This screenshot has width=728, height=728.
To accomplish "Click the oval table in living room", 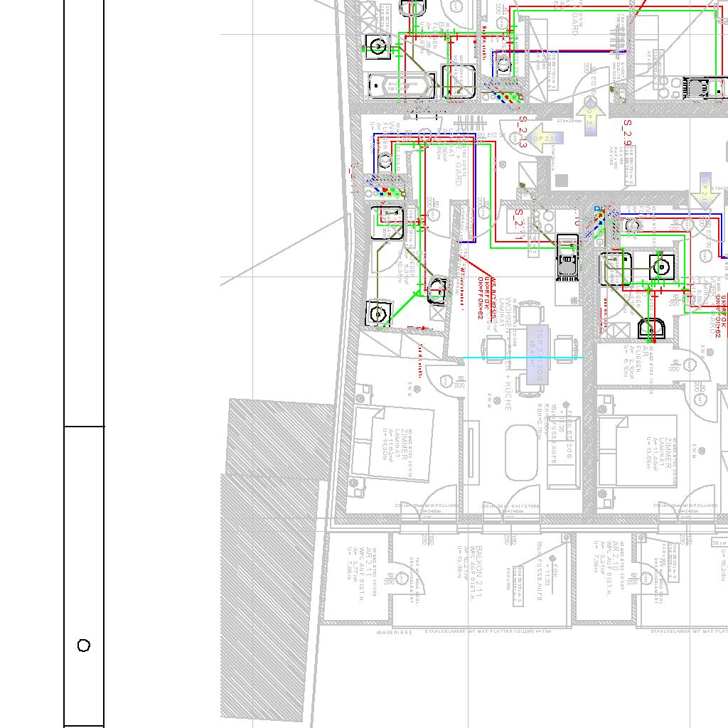I will coord(521,453).
